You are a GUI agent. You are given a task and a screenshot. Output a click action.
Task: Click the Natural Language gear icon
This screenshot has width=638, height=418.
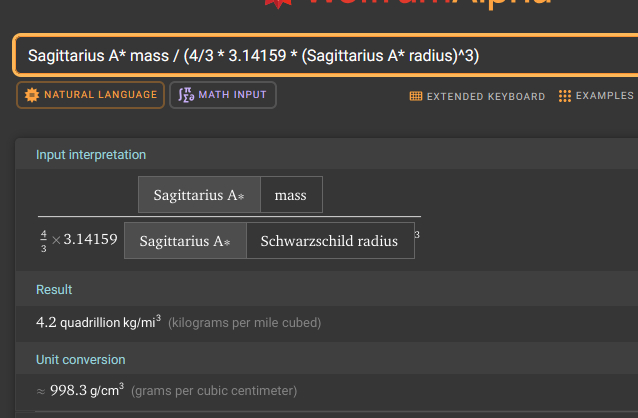32,95
